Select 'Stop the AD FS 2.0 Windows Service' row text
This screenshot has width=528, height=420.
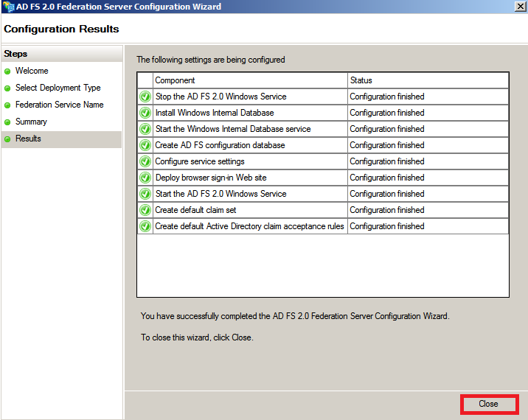221,97
